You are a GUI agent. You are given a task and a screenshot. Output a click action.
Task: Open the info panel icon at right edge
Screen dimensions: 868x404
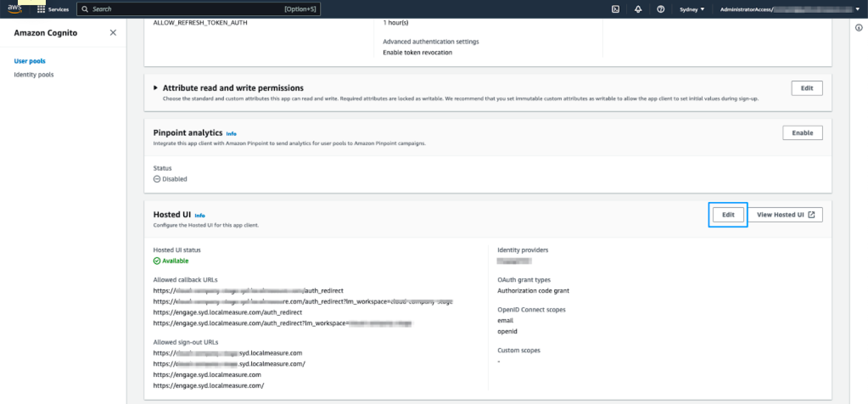(x=859, y=28)
